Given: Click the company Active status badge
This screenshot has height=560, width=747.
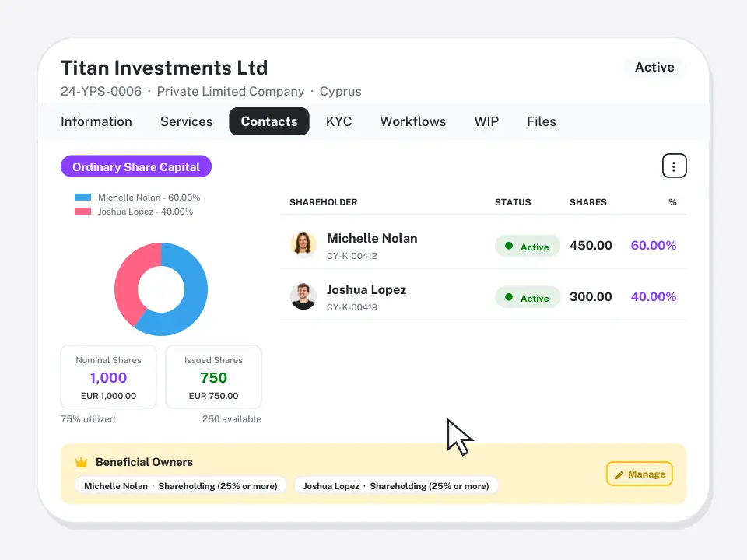Looking at the screenshot, I should pos(654,67).
